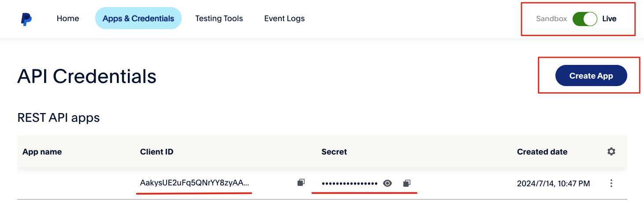This screenshot has width=644, height=215.
Task: Select the Live label
Action: coord(609,19)
